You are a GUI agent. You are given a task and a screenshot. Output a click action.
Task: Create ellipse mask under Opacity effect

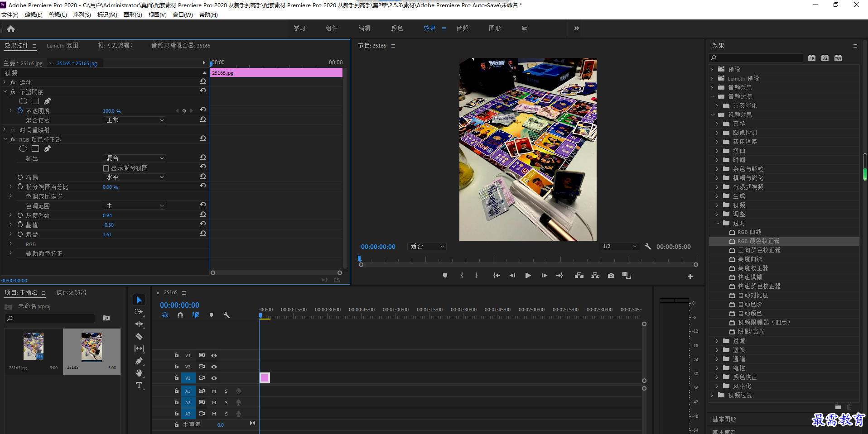point(23,101)
